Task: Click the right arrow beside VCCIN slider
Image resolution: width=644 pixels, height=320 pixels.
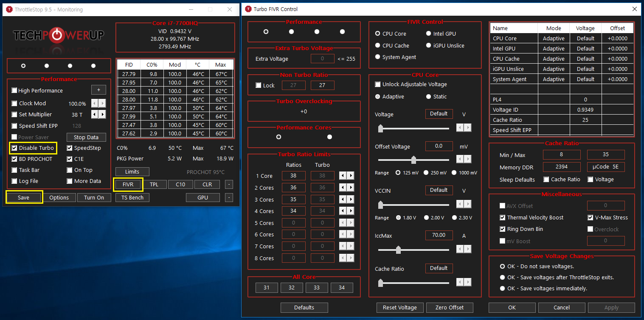Action: click(x=467, y=204)
